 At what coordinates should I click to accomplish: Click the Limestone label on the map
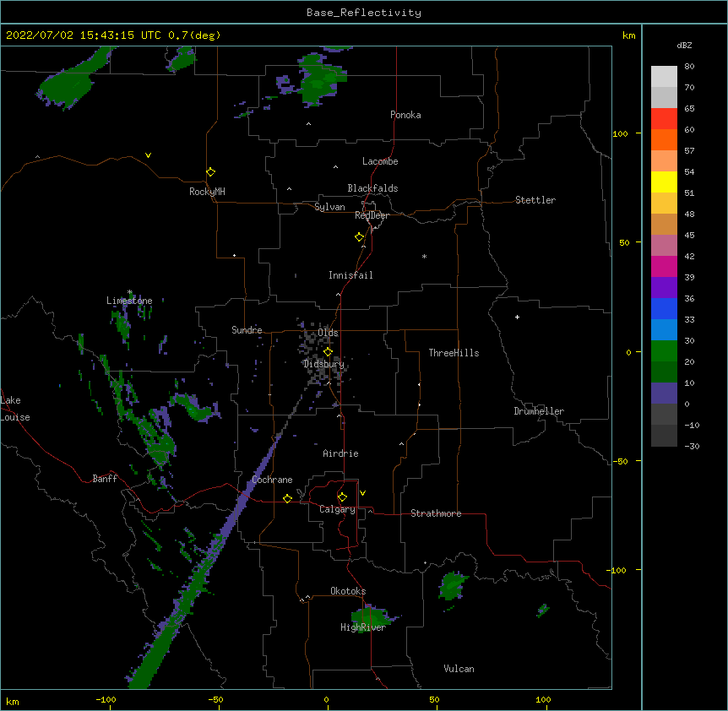click(129, 301)
